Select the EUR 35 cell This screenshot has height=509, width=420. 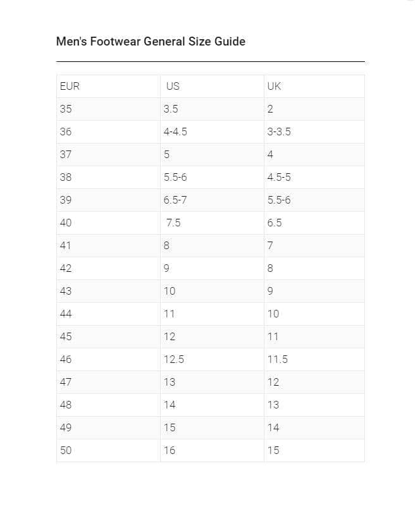tap(66, 109)
